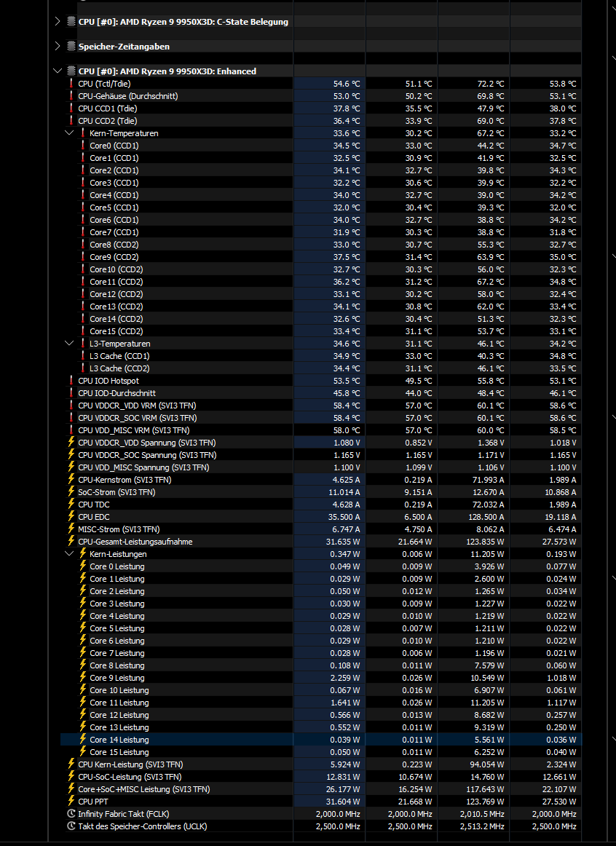Click the Core 9 Leistung lightning icon
This screenshot has width=616, height=846.
pos(82,677)
